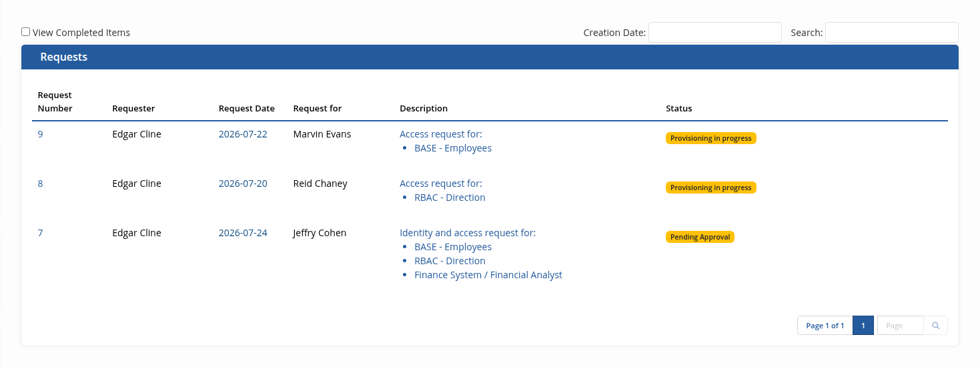Image resolution: width=980 pixels, height=367 pixels.
Task: Click Edgar Cline in request 7 row
Action: pyautogui.click(x=137, y=233)
